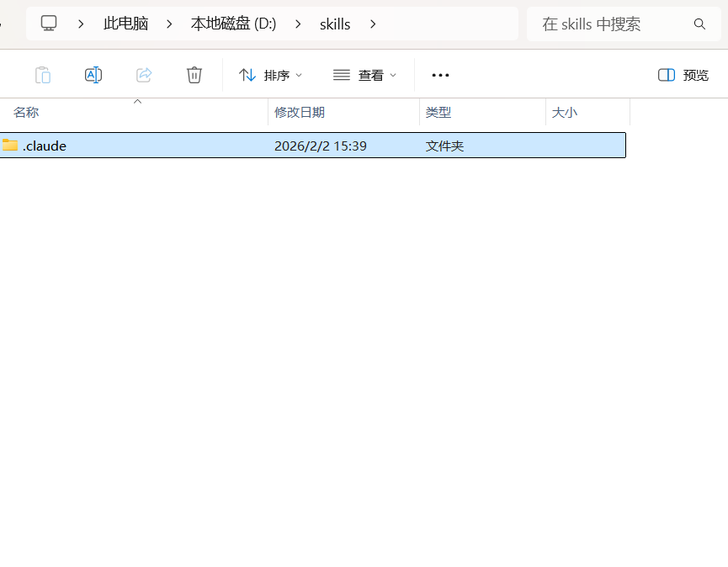Viewport: 728px width, 567px height.
Task: Delete selection with trash can icon
Action: coord(194,75)
